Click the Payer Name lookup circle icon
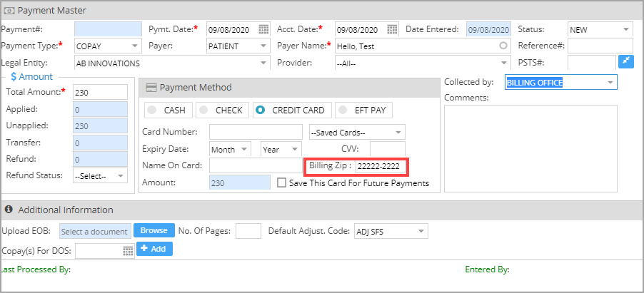This screenshot has width=644, height=293. [503, 46]
